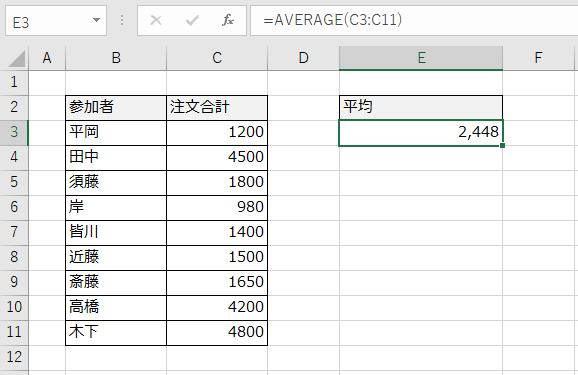Select the cell with value 4800

217,333
